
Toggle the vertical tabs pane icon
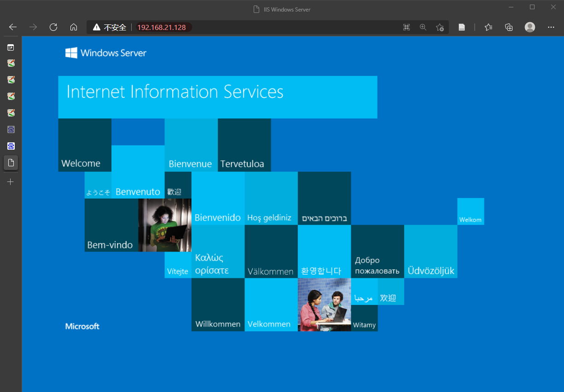[x=11, y=47]
